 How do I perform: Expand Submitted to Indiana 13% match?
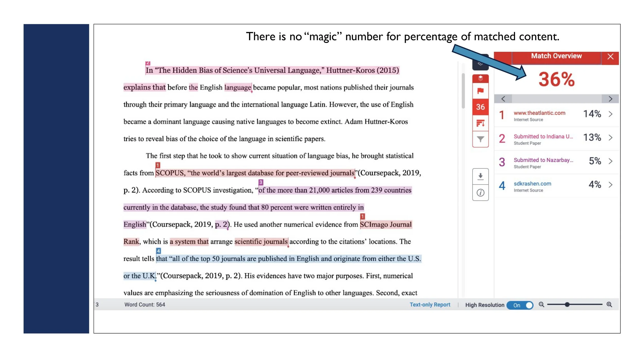(x=610, y=138)
